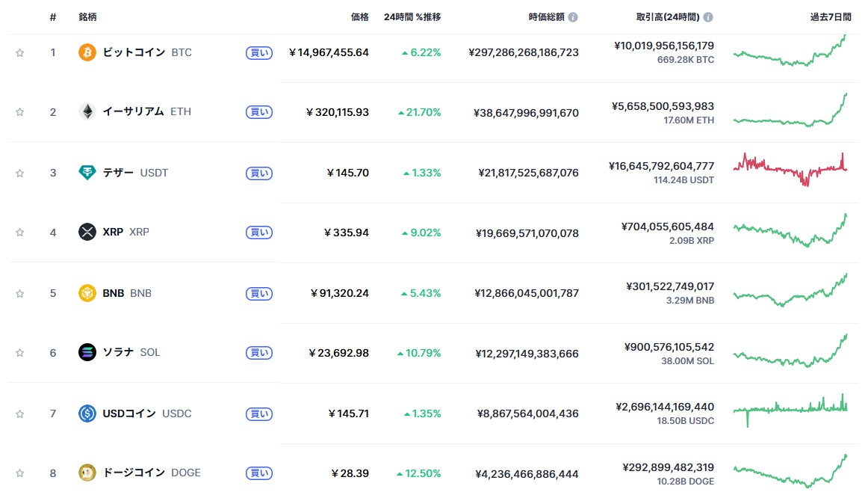Click the 買い button for Solana
Screen dimensions: 868x492
tap(259, 353)
